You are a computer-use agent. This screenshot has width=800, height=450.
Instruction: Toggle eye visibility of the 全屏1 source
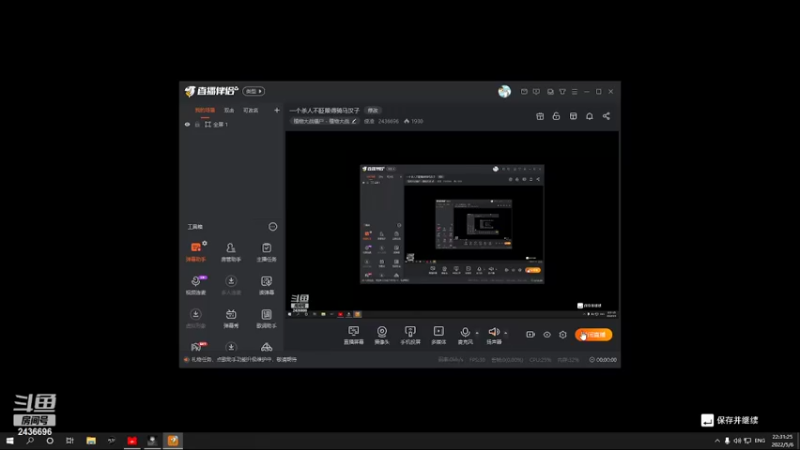pos(187,124)
